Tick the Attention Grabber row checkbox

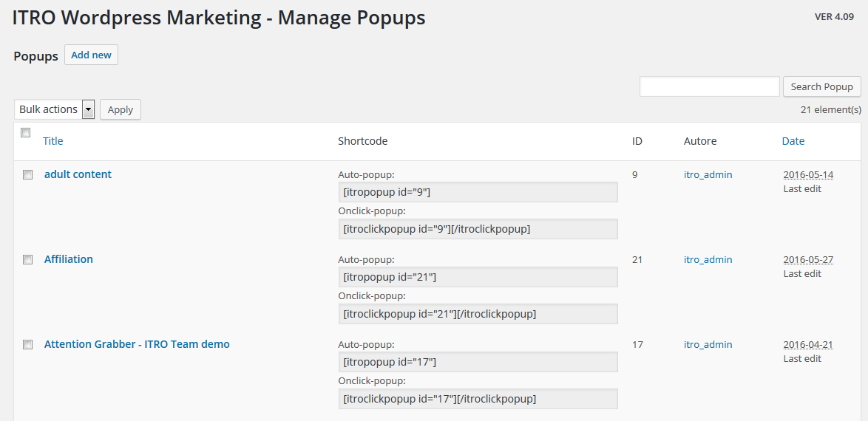(27, 345)
